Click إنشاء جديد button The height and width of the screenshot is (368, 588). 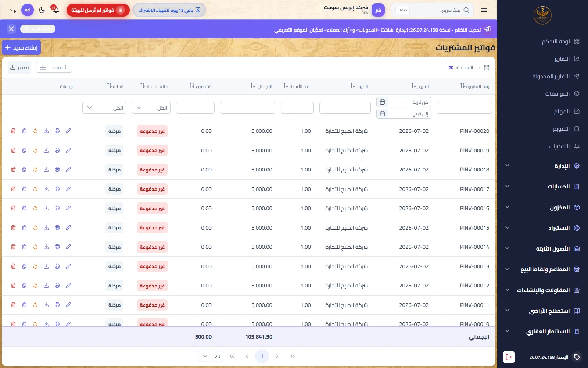(x=21, y=48)
